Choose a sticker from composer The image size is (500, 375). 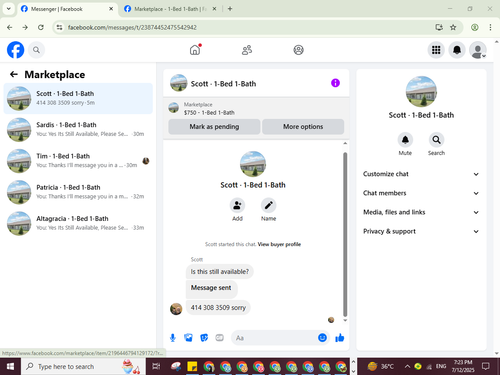point(204,338)
